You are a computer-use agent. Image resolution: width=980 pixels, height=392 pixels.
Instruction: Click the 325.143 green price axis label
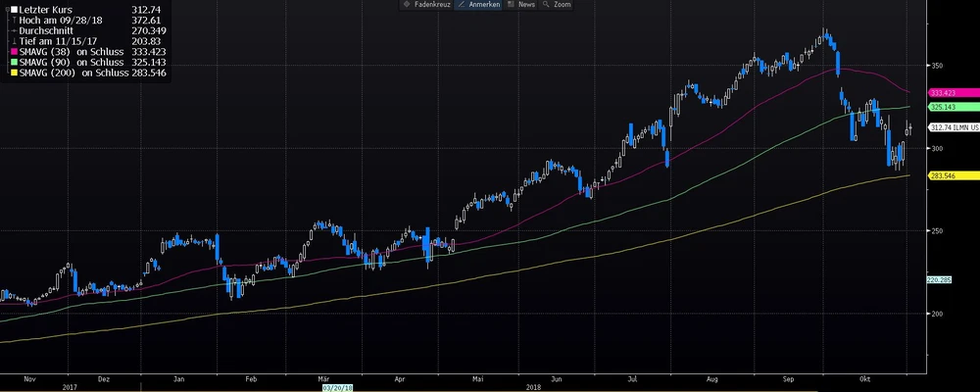(943, 106)
